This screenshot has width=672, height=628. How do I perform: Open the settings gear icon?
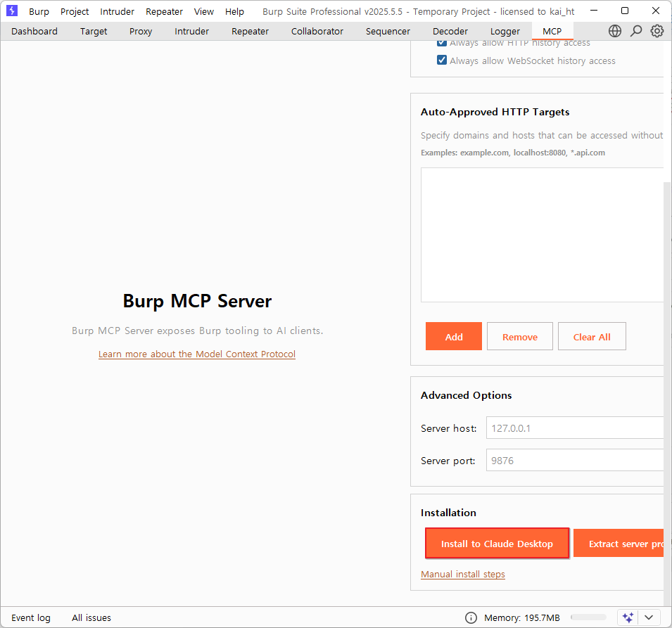coord(657,31)
